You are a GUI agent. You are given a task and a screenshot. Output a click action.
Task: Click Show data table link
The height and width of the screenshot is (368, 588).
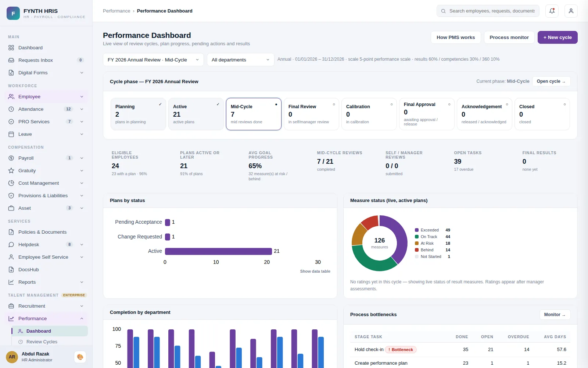315,272
